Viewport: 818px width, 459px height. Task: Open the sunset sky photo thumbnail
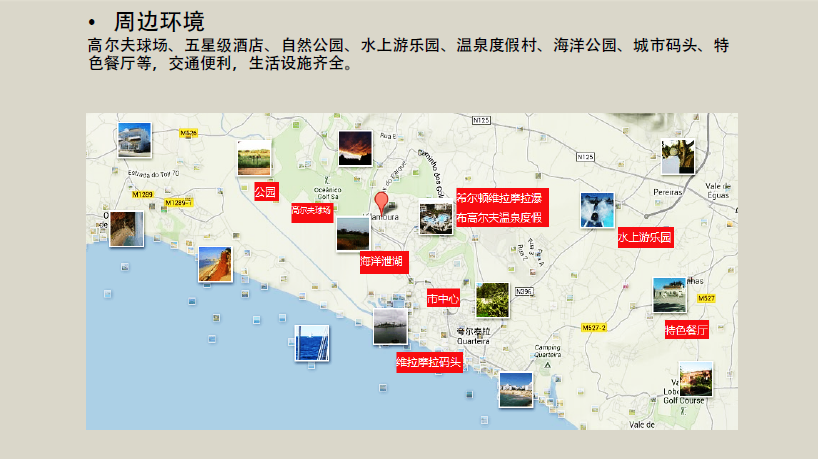click(355, 148)
